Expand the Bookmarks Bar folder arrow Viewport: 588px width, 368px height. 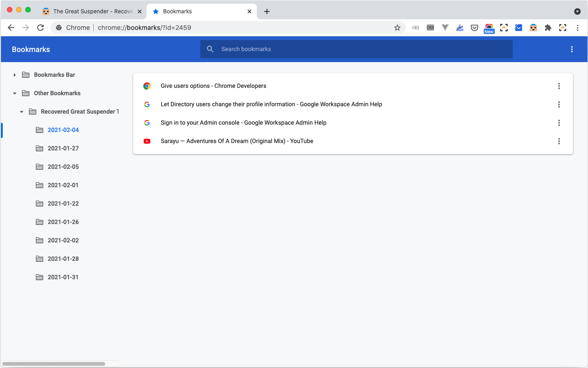point(15,75)
